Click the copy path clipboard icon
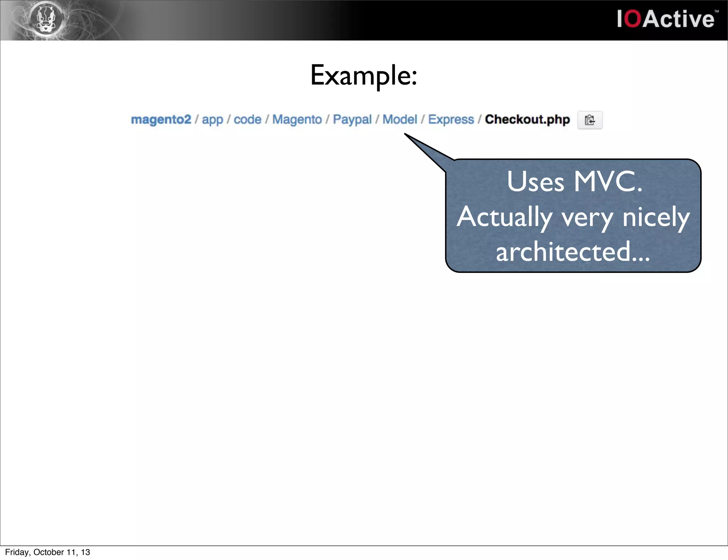The image size is (728, 560). click(590, 120)
